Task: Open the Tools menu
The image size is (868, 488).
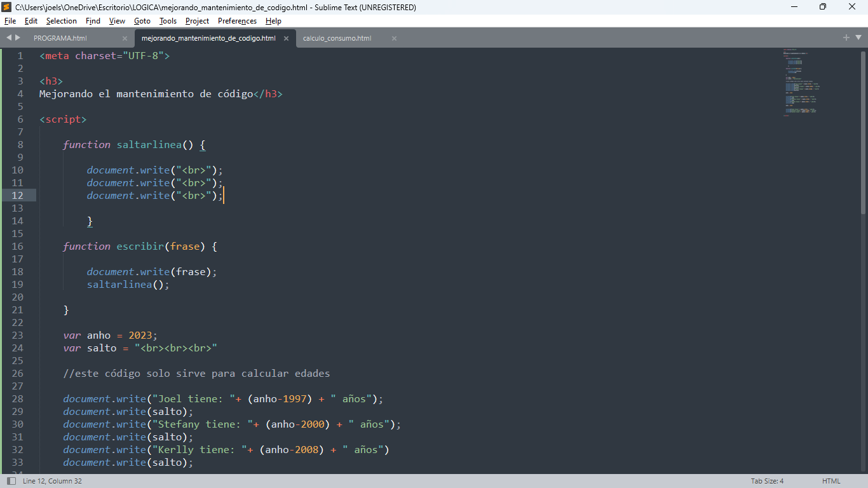Action: pyautogui.click(x=168, y=21)
